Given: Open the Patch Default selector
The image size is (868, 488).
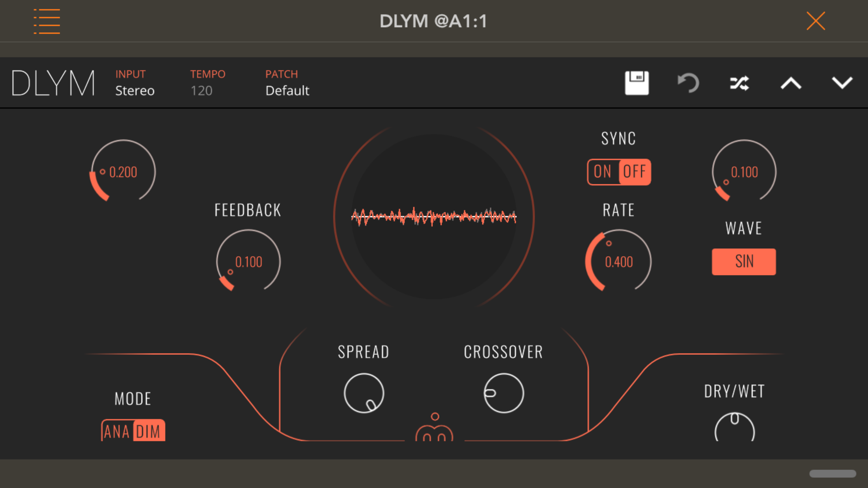Looking at the screenshot, I should coord(287,90).
